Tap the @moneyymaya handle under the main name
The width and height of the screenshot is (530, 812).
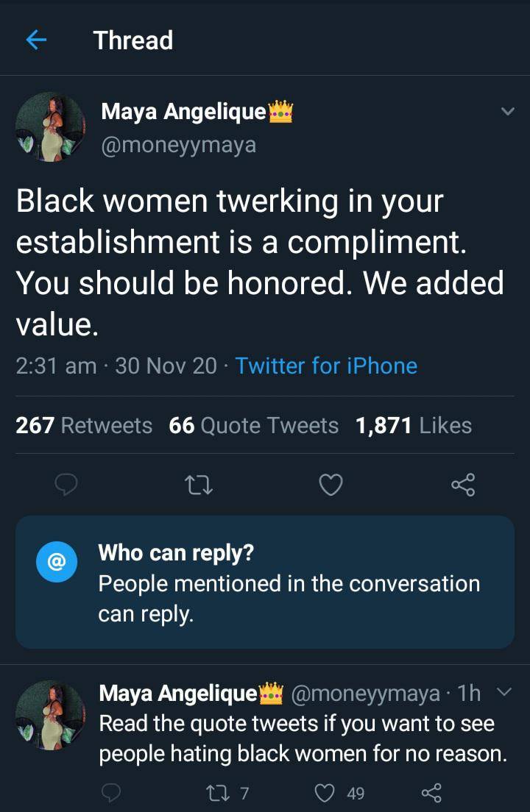coord(178,144)
